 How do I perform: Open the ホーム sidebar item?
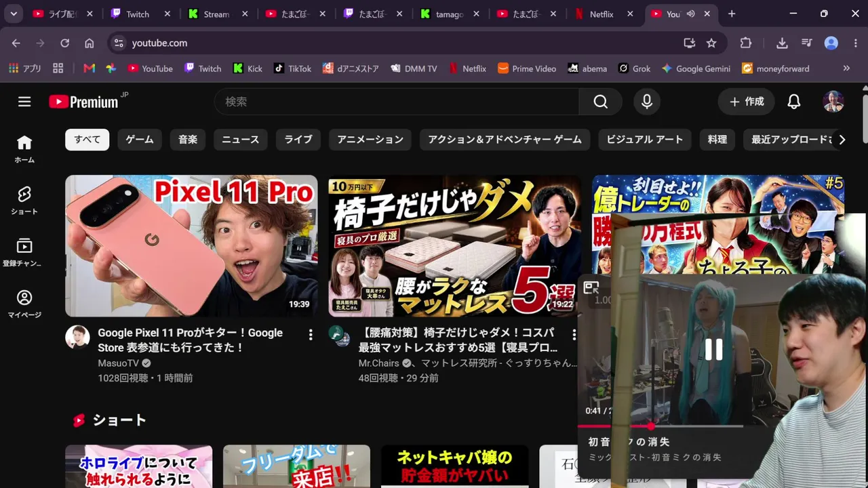click(x=24, y=149)
